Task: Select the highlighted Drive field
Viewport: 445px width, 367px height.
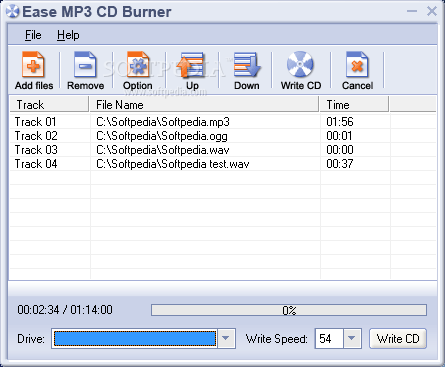Action: (x=135, y=339)
